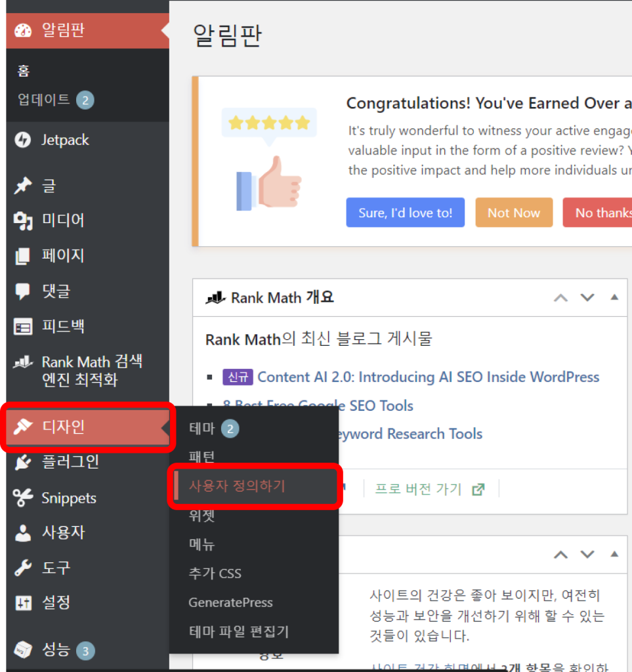Go to 홈 submenu item
632x672 pixels.
tap(24, 71)
